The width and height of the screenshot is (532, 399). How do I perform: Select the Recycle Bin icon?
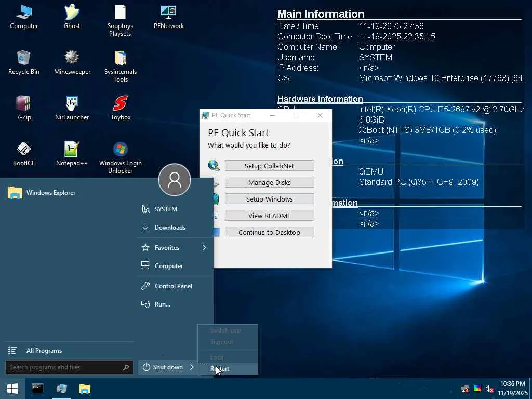tap(24, 62)
